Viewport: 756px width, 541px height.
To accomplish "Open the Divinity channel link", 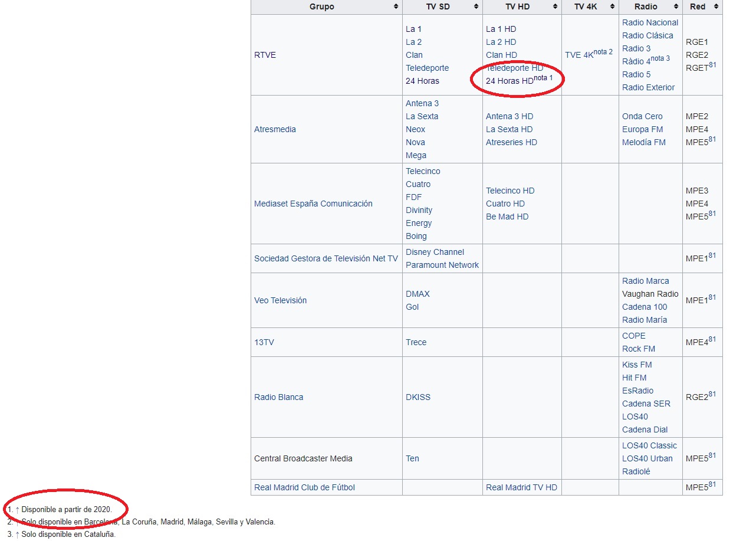I will (x=419, y=210).
